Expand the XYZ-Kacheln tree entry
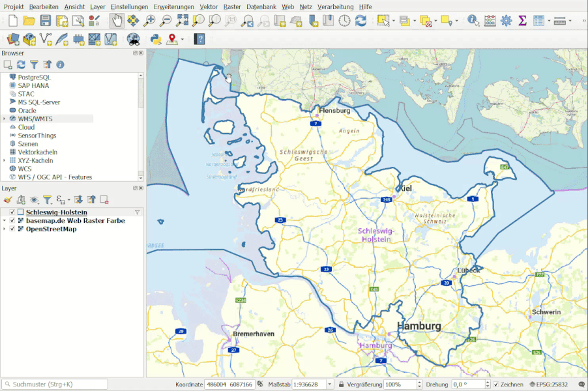This screenshot has height=391, width=588. pos(5,160)
